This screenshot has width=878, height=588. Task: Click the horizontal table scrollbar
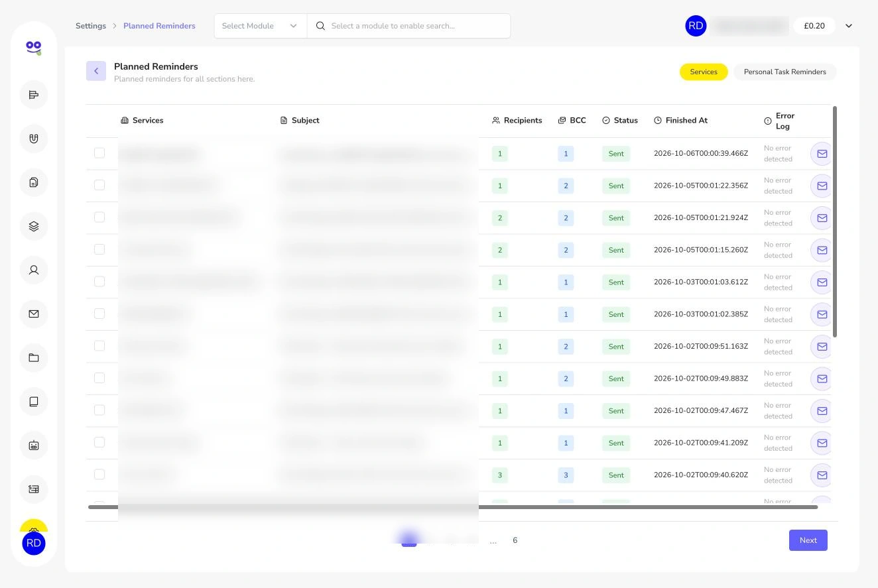pyautogui.click(x=453, y=507)
